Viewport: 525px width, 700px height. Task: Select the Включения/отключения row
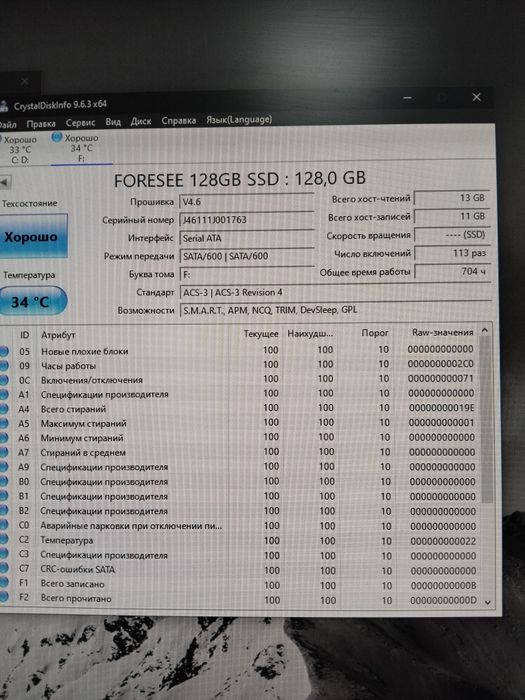click(x=240, y=379)
